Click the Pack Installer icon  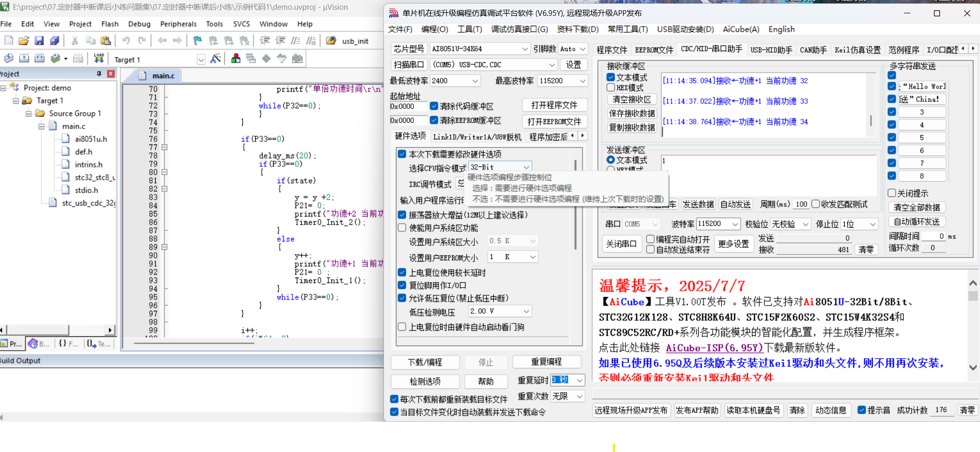297,58
